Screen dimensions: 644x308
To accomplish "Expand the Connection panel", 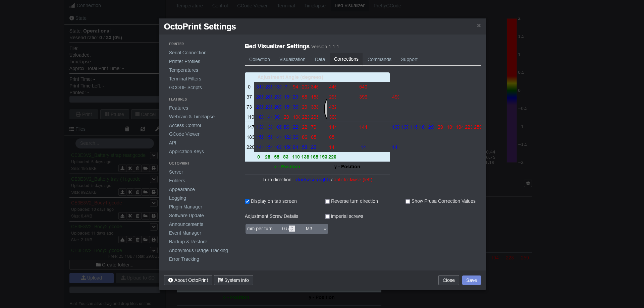I will click(85, 5).
